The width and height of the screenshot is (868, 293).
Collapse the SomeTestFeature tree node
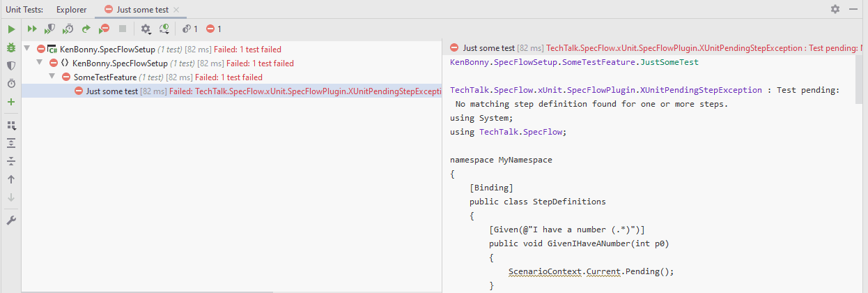tap(52, 77)
